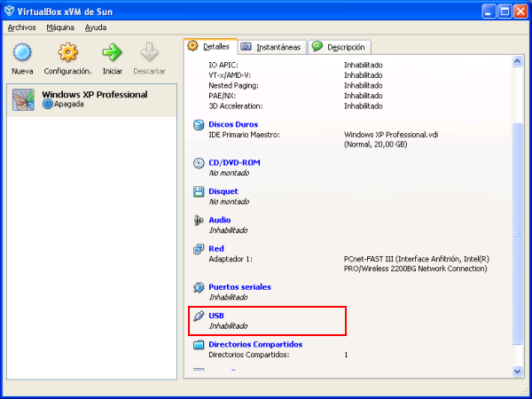This screenshot has width=532, height=399.
Task: Switch to the Descripción tab
Action: coord(340,47)
